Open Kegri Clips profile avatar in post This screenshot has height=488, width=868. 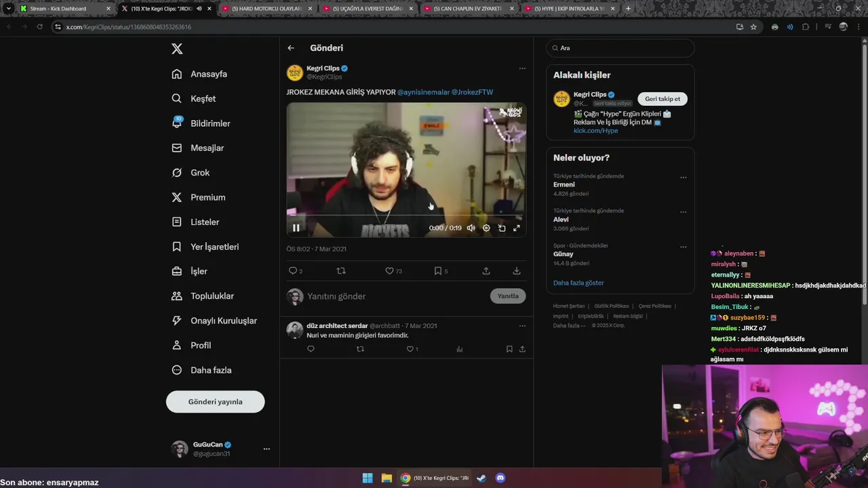click(295, 73)
